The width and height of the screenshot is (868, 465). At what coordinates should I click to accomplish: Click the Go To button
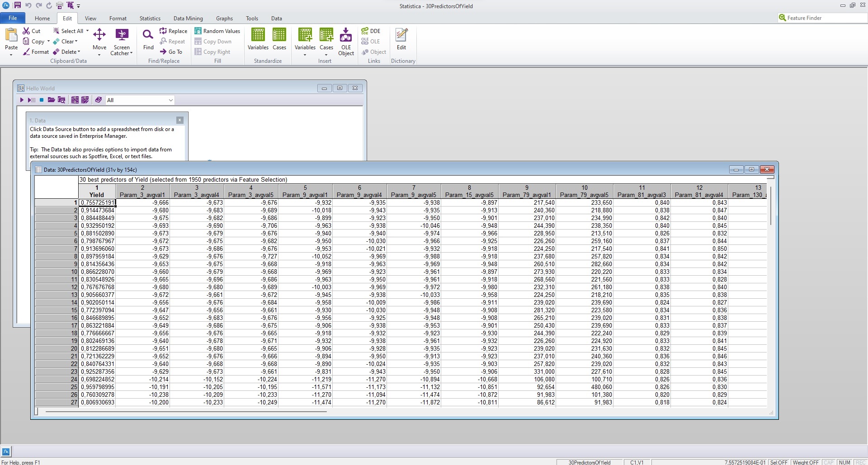(171, 52)
